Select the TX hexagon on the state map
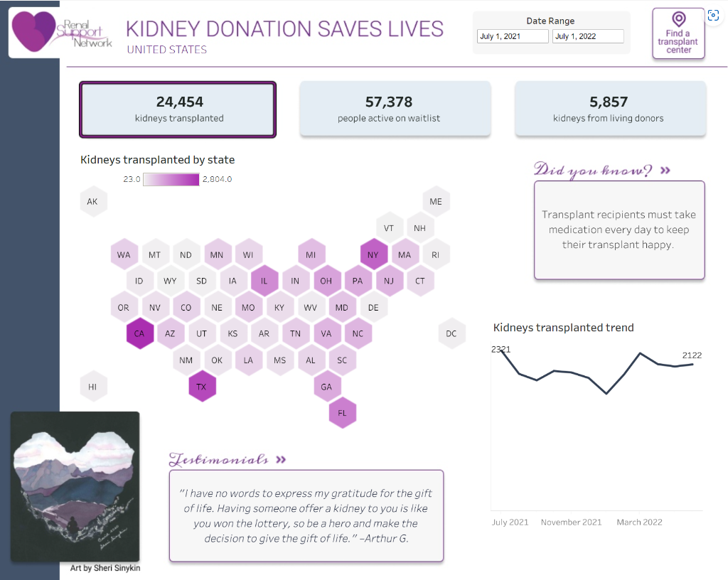 coord(202,386)
